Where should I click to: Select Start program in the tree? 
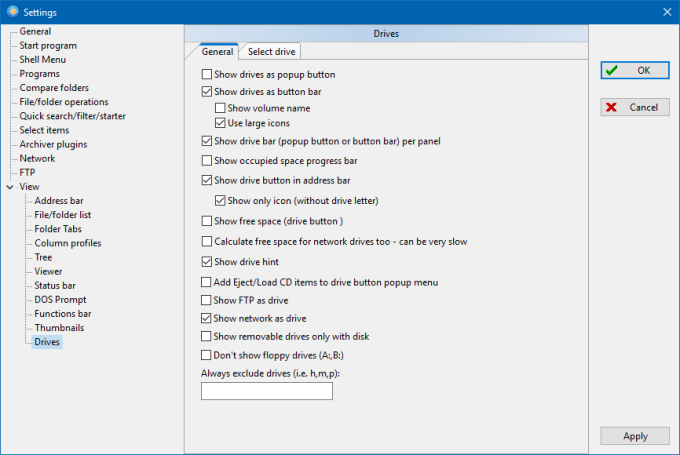[48, 46]
